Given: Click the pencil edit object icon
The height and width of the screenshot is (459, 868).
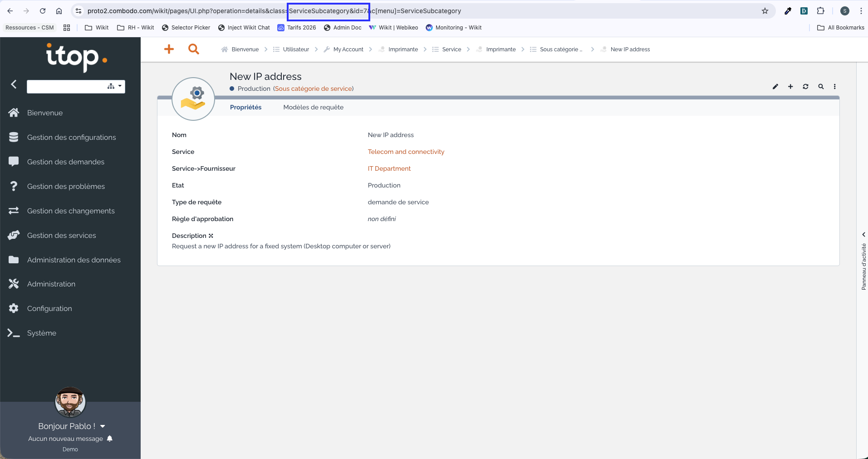Looking at the screenshot, I should pyautogui.click(x=775, y=86).
